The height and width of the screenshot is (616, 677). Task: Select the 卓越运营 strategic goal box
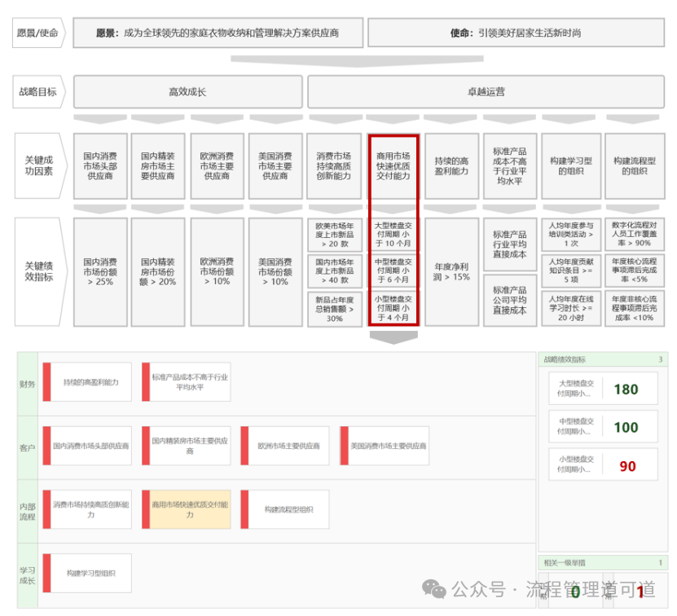coord(486,92)
